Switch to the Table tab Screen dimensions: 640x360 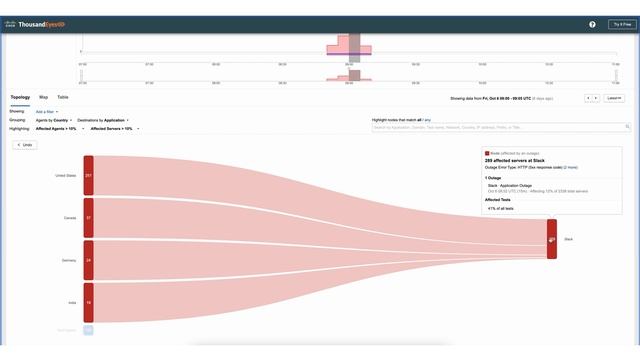(x=62, y=97)
